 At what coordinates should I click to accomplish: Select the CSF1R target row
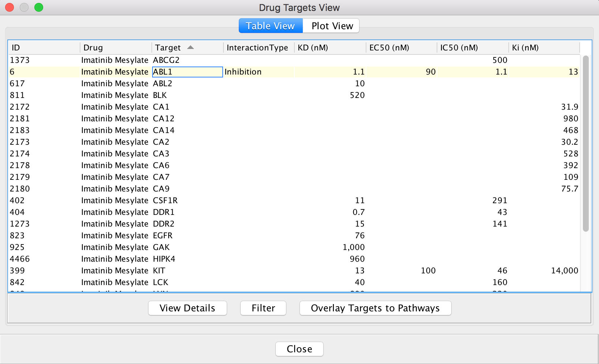pyautogui.click(x=294, y=201)
